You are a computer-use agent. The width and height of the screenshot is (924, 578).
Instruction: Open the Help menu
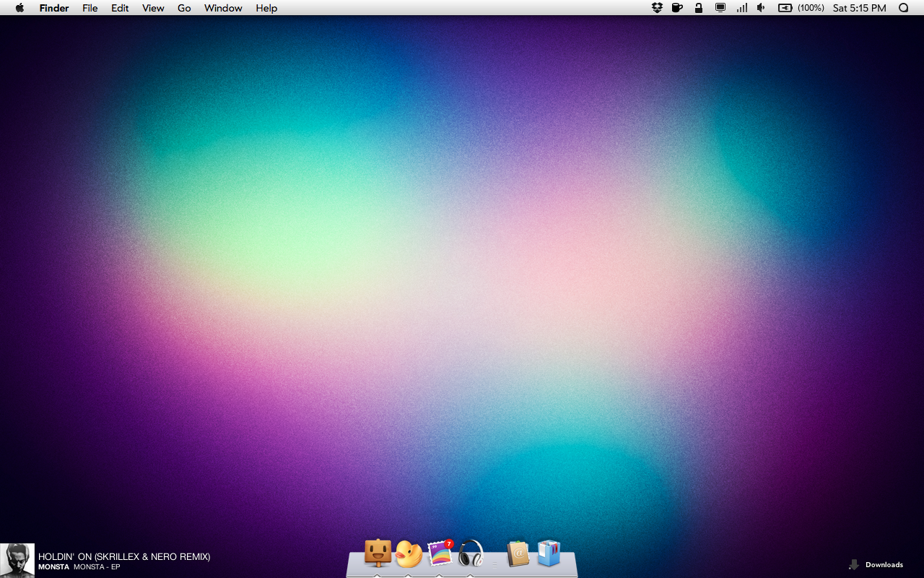coord(266,8)
